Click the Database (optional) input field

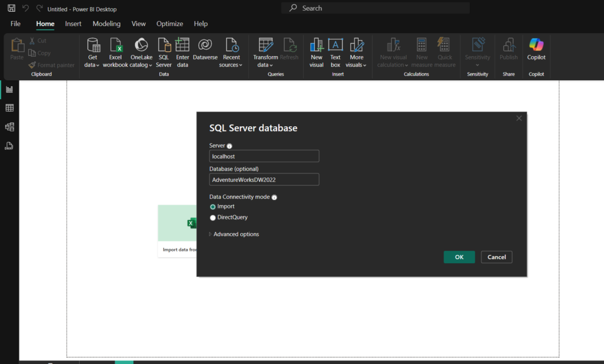click(x=264, y=179)
